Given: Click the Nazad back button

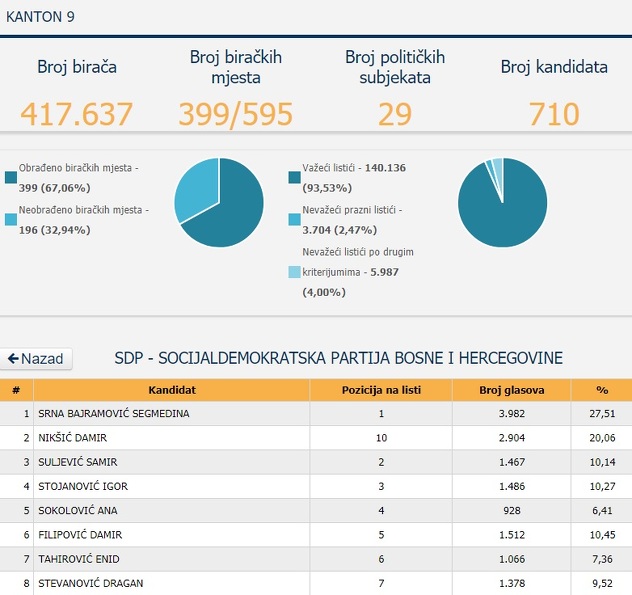Looking at the screenshot, I should 36,358.
